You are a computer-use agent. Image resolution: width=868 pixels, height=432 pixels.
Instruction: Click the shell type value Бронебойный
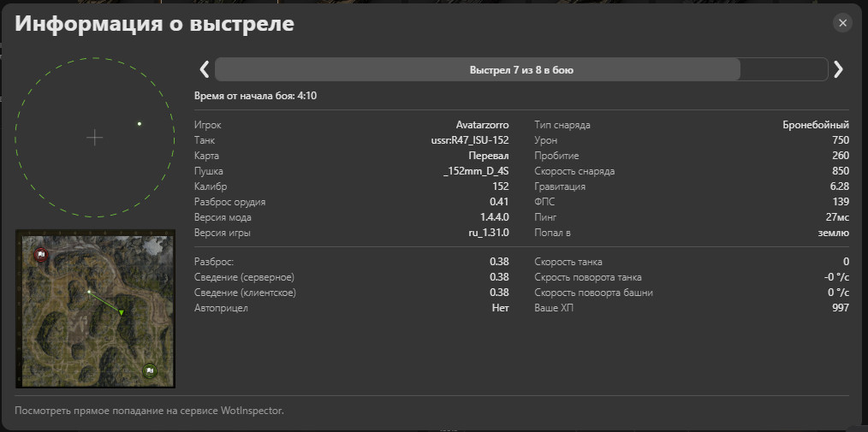(x=816, y=125)
